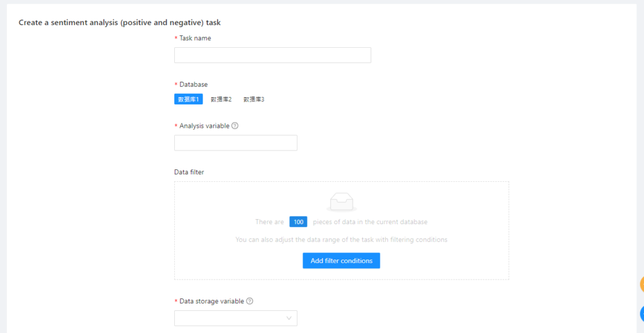
Task: Click the Analysis variable help icon
Action: [235, 126]
